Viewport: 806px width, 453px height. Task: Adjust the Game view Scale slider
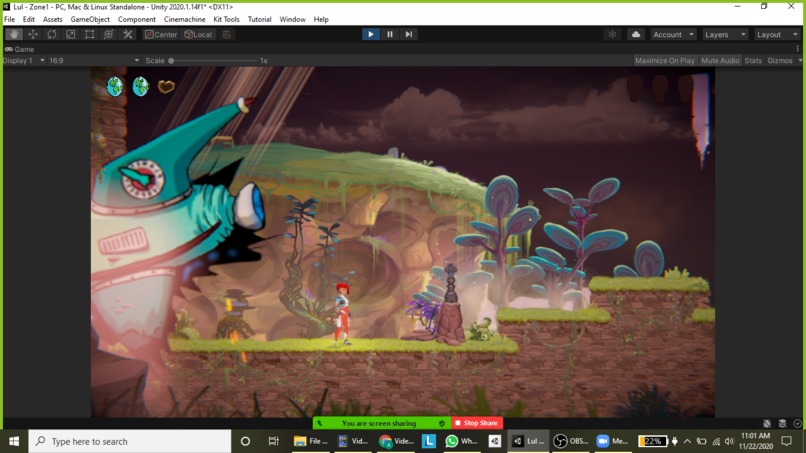[x=213, y=61]
